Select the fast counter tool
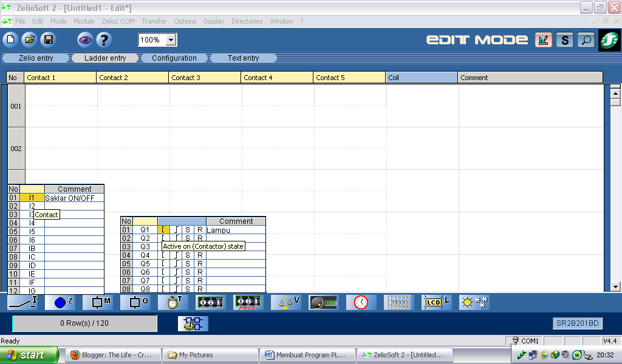The width and height of the screenshot is (622, 364). tap(248, 302)
